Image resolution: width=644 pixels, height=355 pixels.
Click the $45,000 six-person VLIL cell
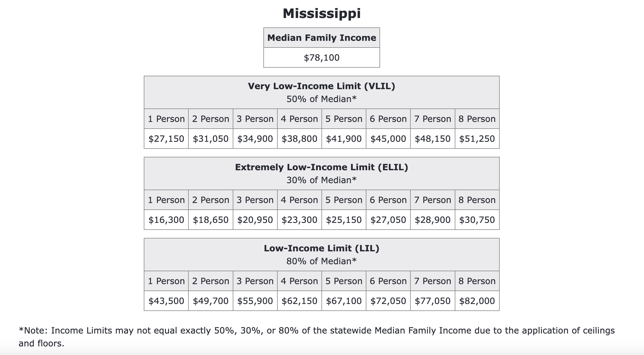[388, 139]
